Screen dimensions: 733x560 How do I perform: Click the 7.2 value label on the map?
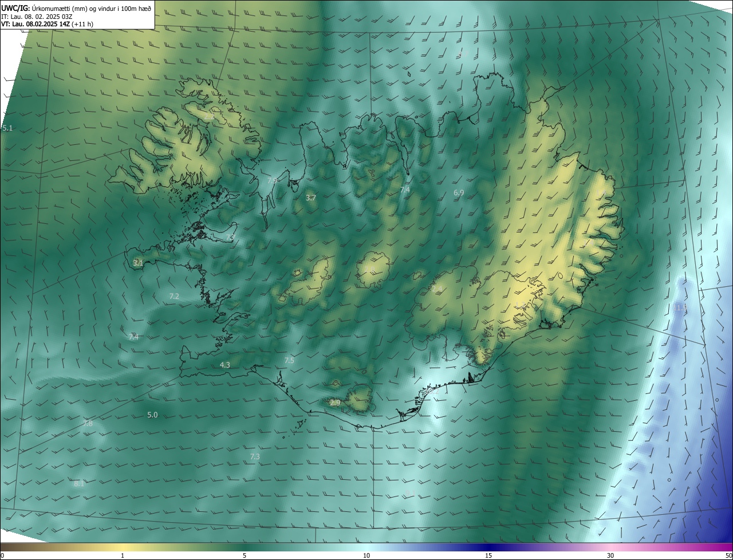pyautogui.click(x=174, y=296)
